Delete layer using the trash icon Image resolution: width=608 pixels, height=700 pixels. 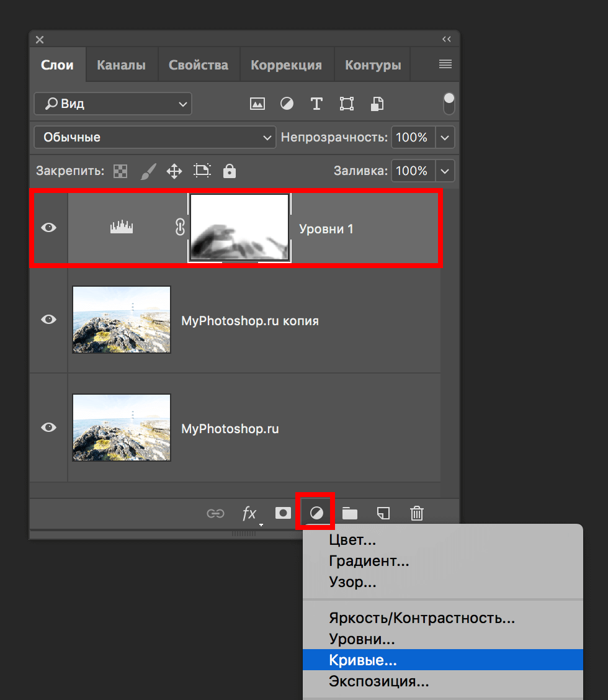coord(417,513)
